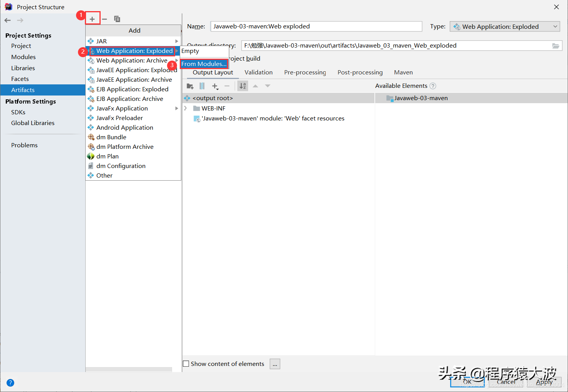
Task: Open the Available Elements help icon
Action: point(433,86)
